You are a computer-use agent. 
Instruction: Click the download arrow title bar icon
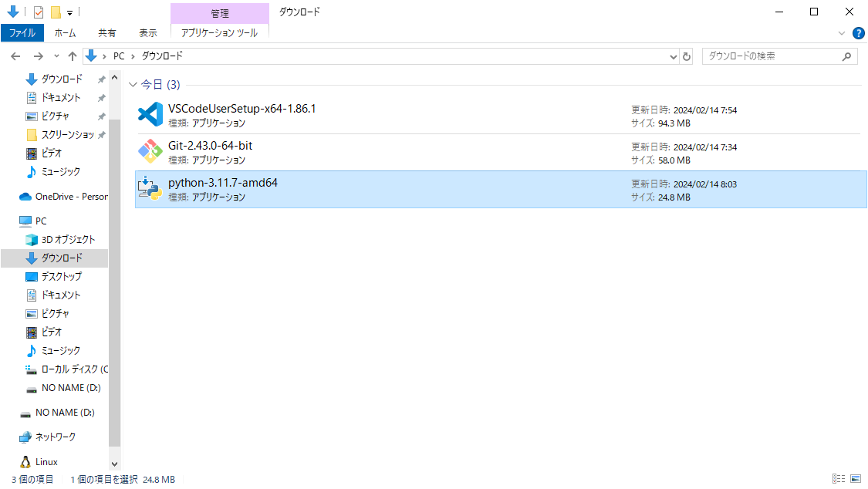(13, 12)
